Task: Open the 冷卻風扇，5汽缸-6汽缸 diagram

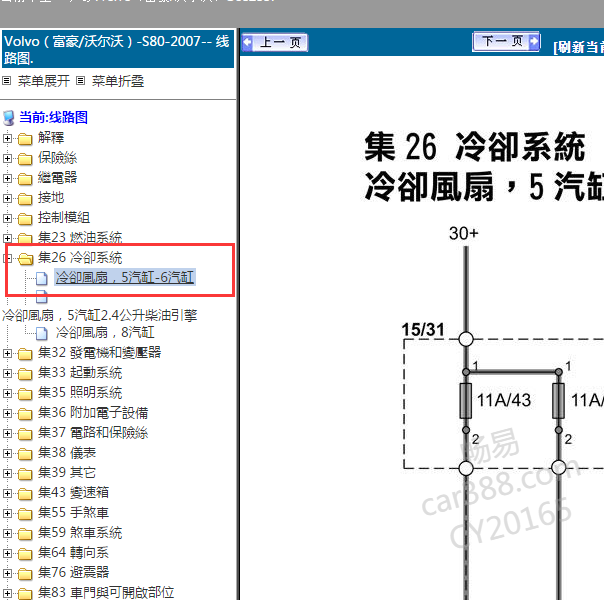Action: (x=125, y=277)
